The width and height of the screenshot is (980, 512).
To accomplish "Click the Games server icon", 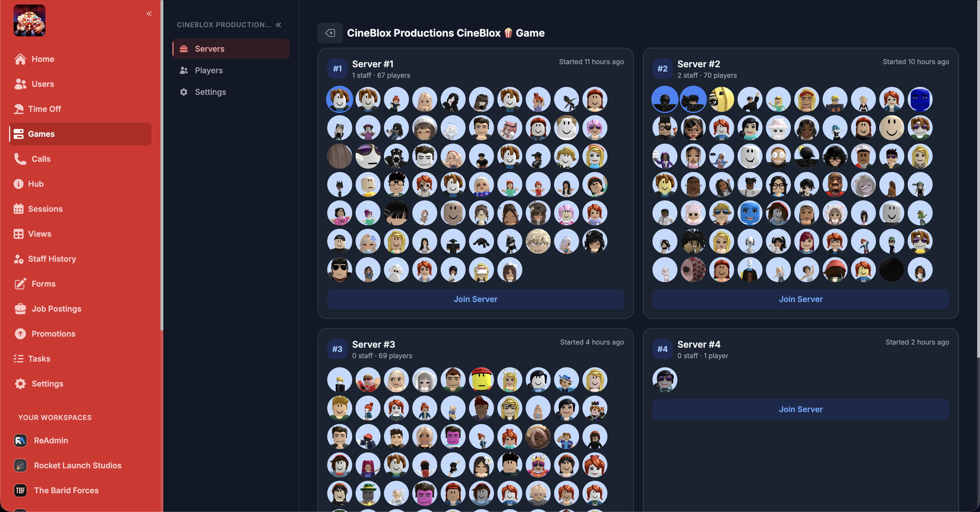I will coord(18,134).
